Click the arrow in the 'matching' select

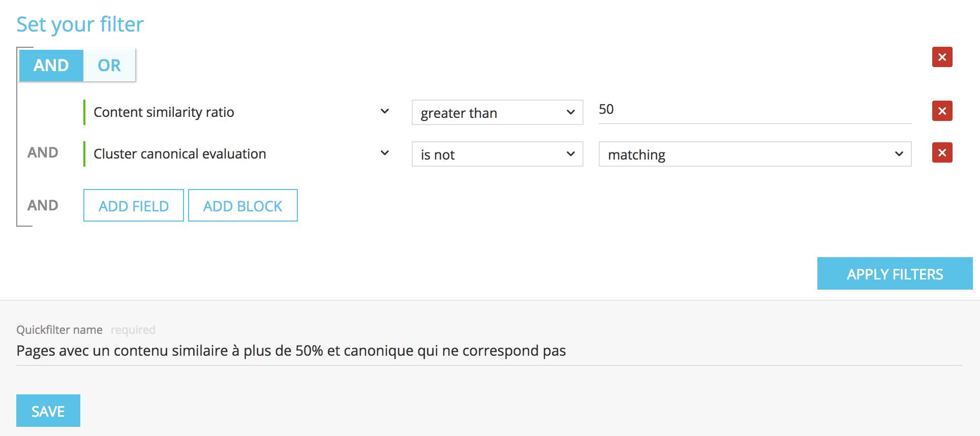tap(899, 154)
